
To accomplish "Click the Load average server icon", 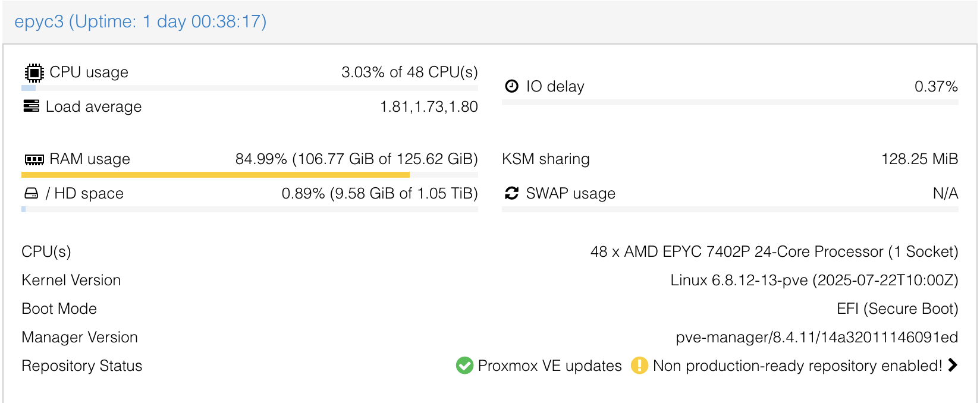I will click(x=32, y=106).
